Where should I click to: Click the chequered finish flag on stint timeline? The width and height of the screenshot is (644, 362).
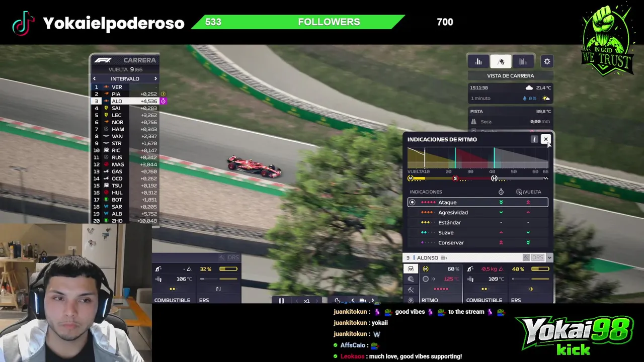coord(545,178)
